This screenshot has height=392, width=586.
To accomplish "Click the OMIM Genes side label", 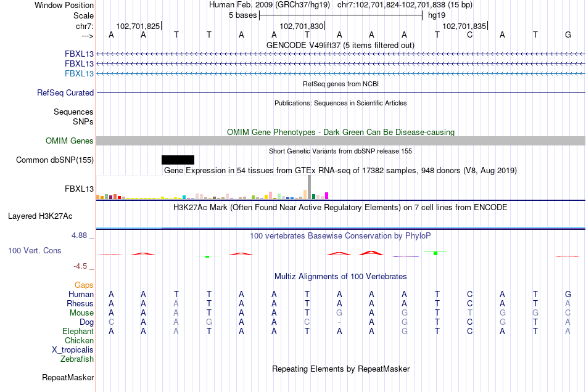I will (69, 141).
